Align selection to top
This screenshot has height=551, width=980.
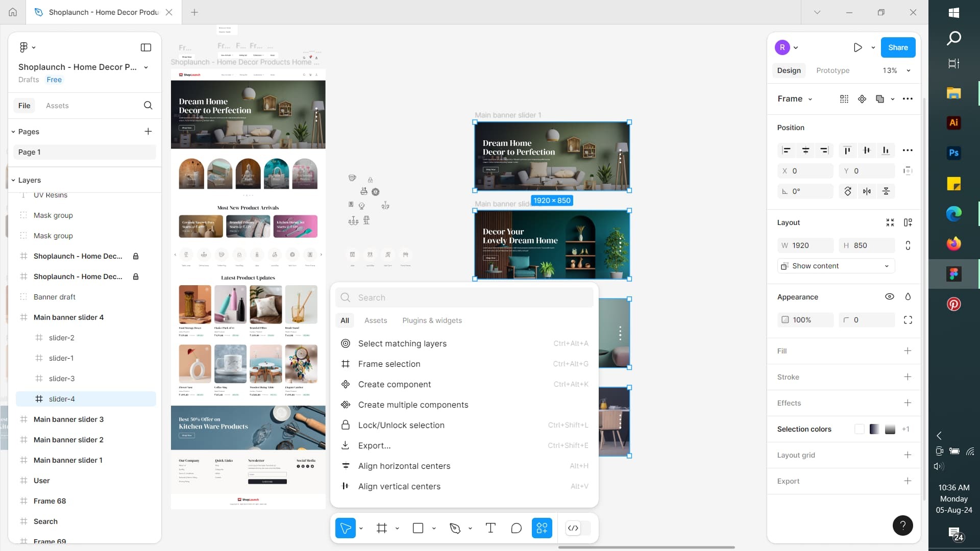point(847,151)
